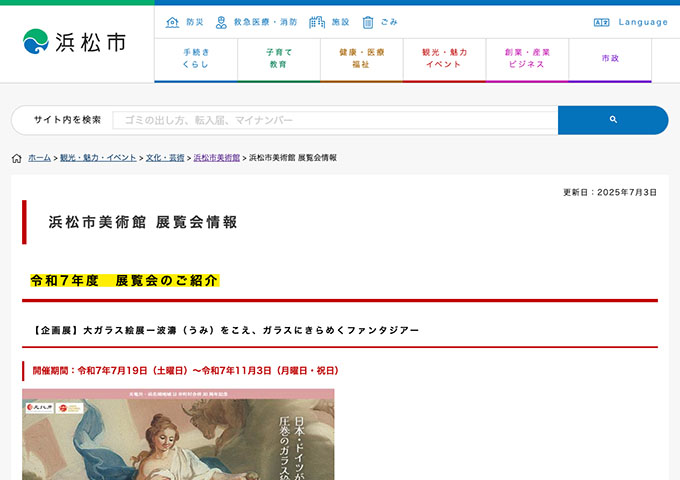Open the 観光・魅力 イベント menu
Viewport: 680px width, 480px height.
pyautogui.click(x=445, y=59)
